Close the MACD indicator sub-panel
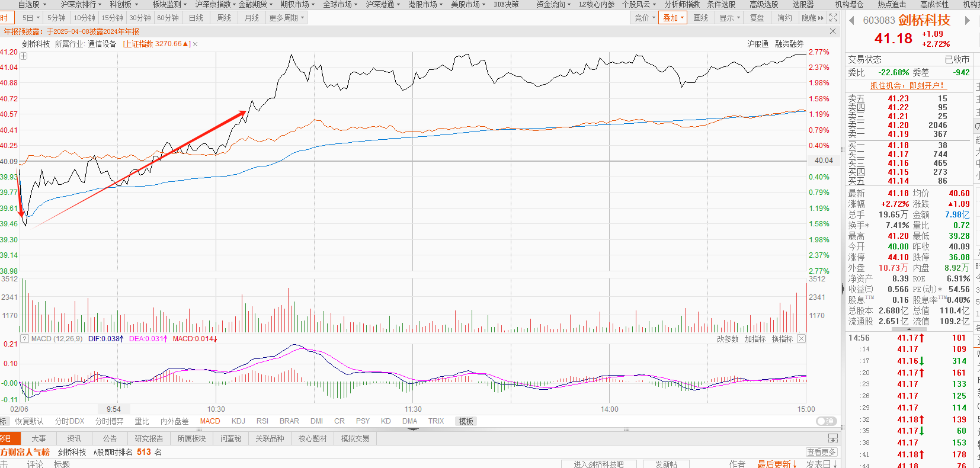 tap(801, 339)
